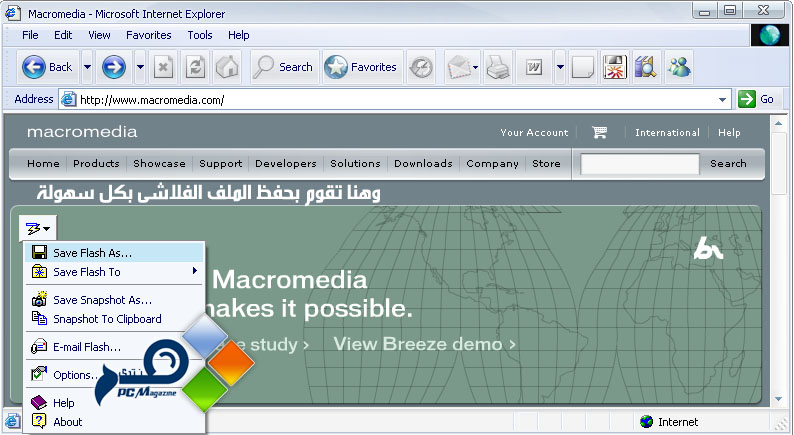This screenshot has height=435, width=794.
Task: Click the page scrollbar up arrow
Action: [x=779, y=123]
